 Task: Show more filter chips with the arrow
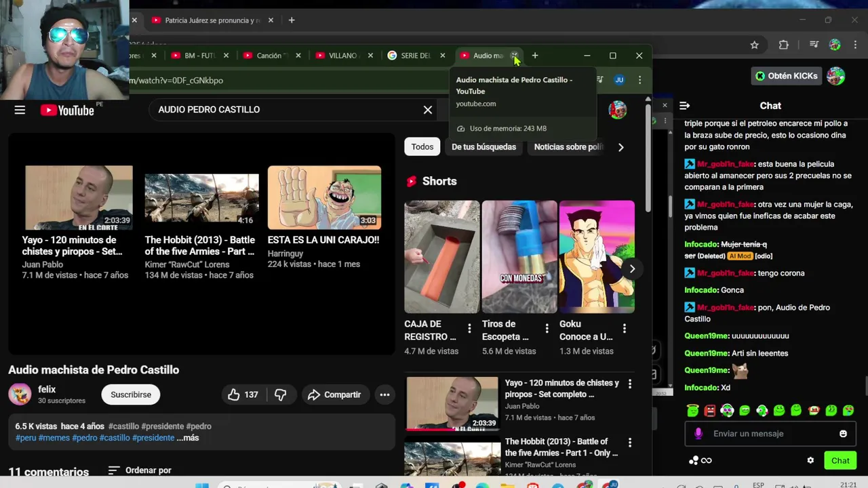pos(620,147)
